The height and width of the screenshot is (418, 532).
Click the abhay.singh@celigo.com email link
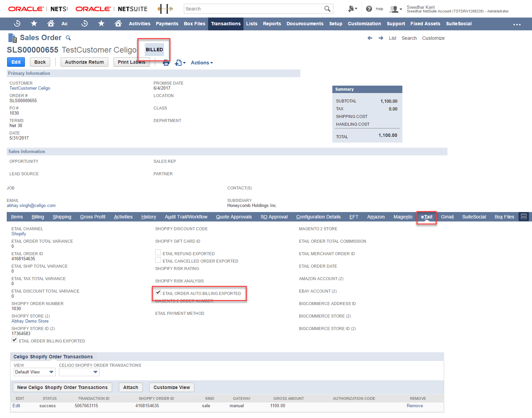pyautogui.click(x=31, y=206)
